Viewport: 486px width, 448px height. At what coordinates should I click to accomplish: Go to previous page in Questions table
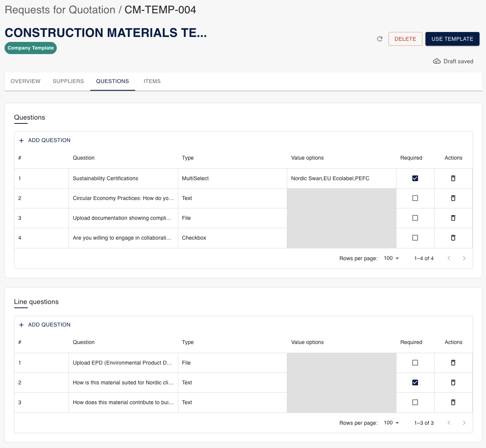click(x=449, y=258)
